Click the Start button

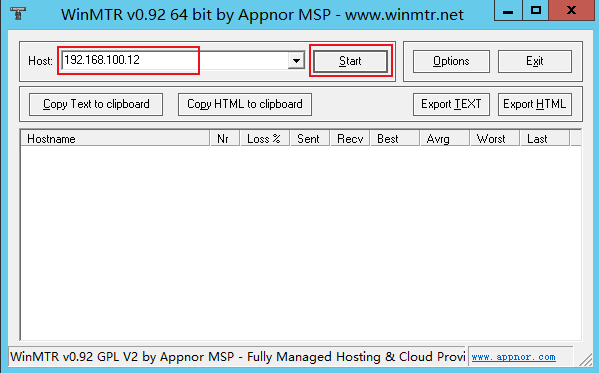tap(350, 61)
